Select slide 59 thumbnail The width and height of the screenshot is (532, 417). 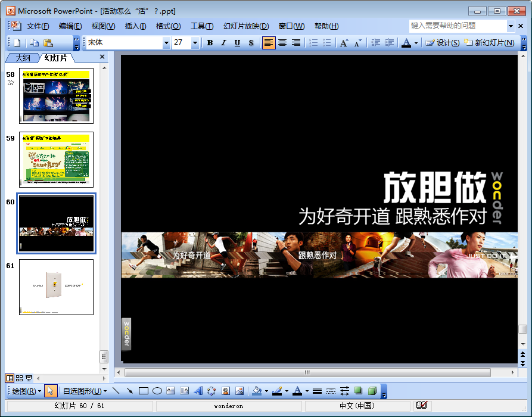pyautogui.click(x=57, y=160)
